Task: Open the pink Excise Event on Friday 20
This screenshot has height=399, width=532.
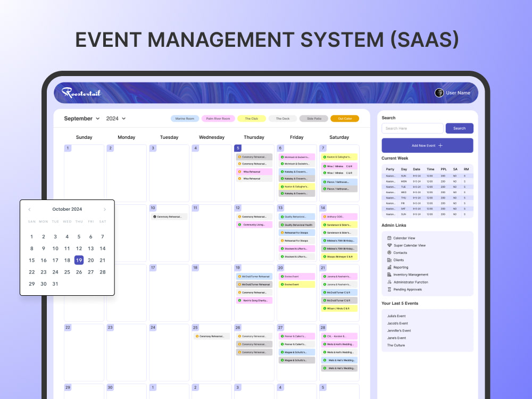Action: pyautogui.click(x=297, y=277)
